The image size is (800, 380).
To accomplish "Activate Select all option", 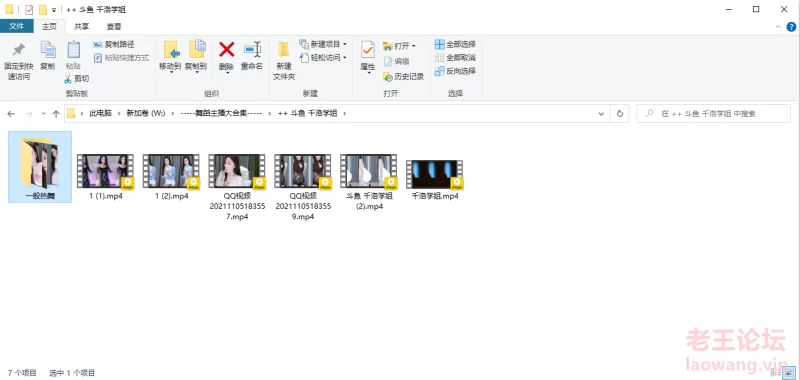I will pos(455,44).
